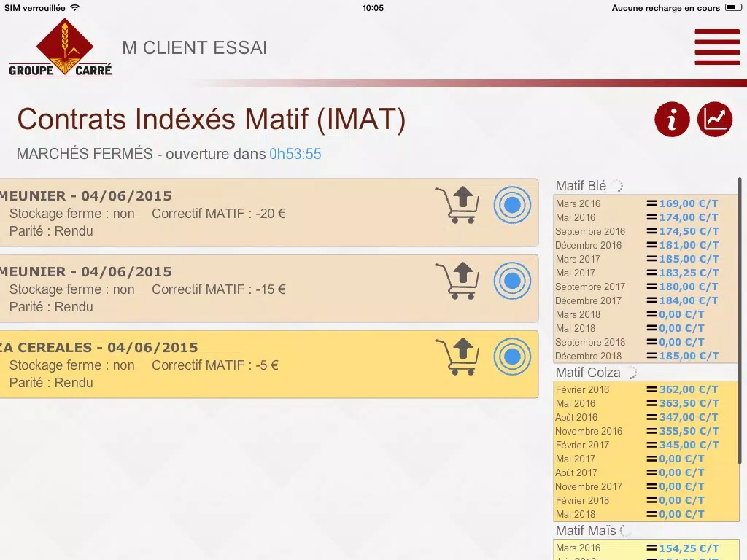Tap Colza Mai 2016 price 363,50 €/T
This screenshot has width=747, height=560.
click(x=689, y=402)
